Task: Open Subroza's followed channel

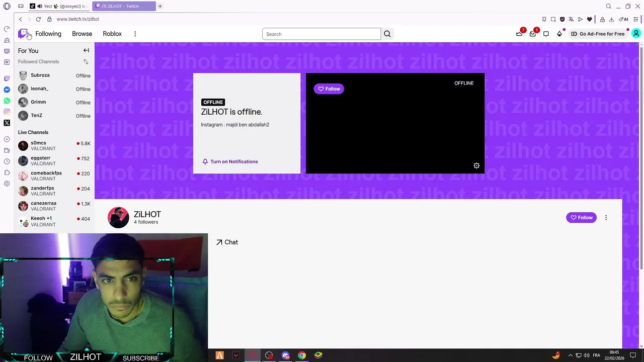Action: pyautogui.click(x=54, y=75)
